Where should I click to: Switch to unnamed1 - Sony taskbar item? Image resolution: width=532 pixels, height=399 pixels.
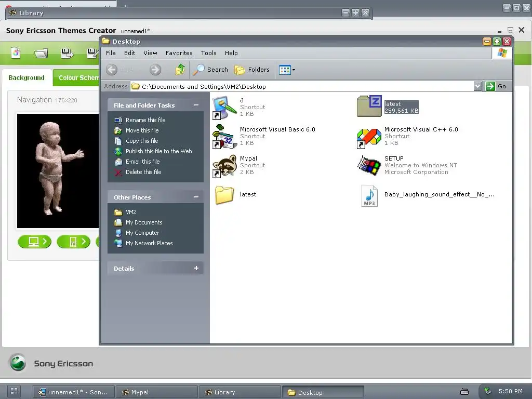[x=74, y=392]
